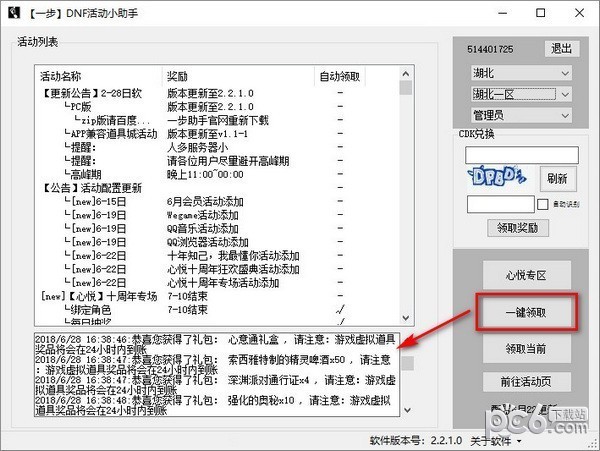Click the captcha answer input field
Screen dimensions: 600x451
tap(501, 204)
